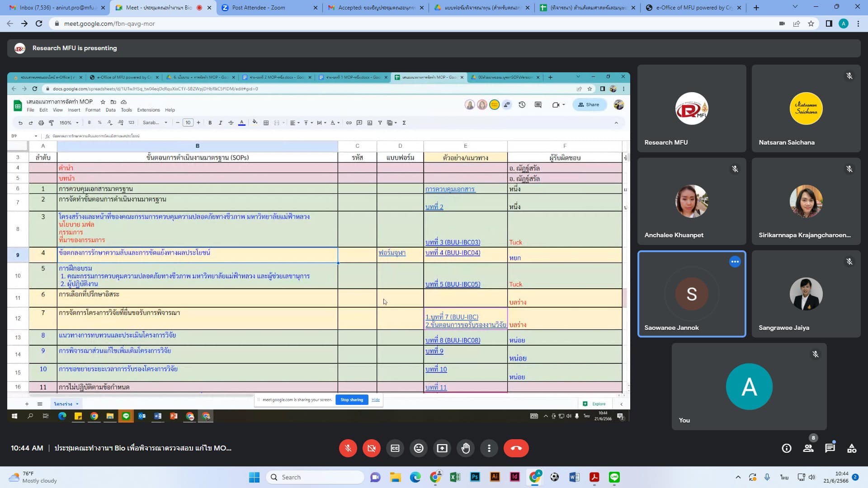Unmute the microphone in Meet
Viewport: 868px width, 488px height.
pos(348,448)
